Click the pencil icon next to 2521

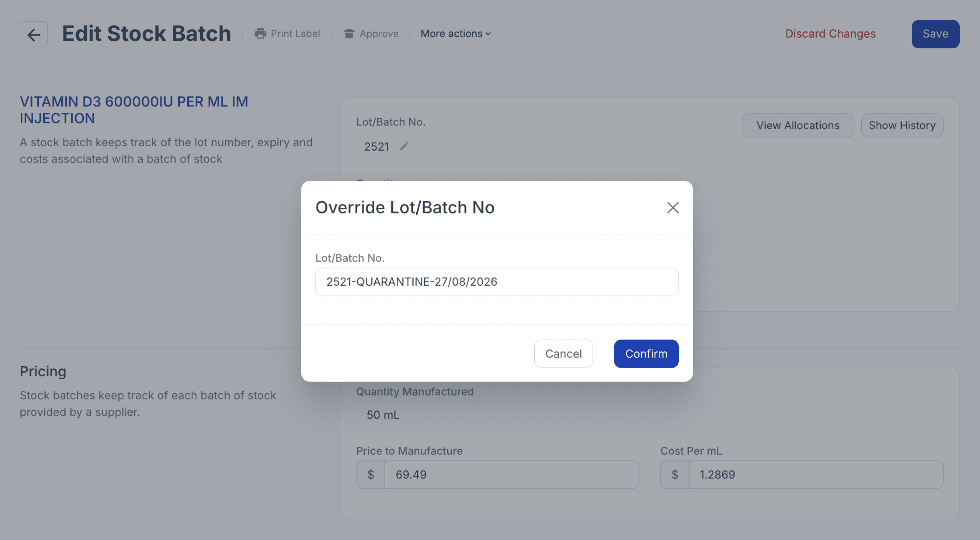(404, 146)
